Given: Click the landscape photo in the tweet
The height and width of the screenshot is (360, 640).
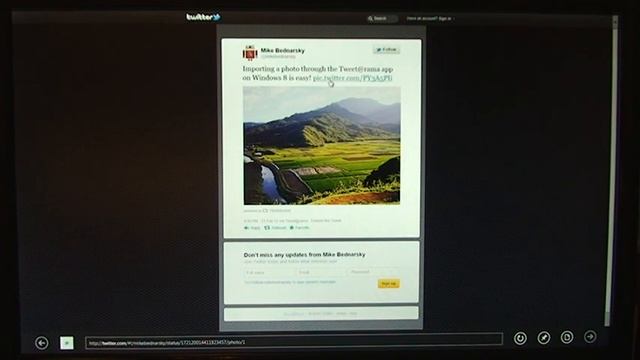Looking at the screenshot, I should pos(322,145).
